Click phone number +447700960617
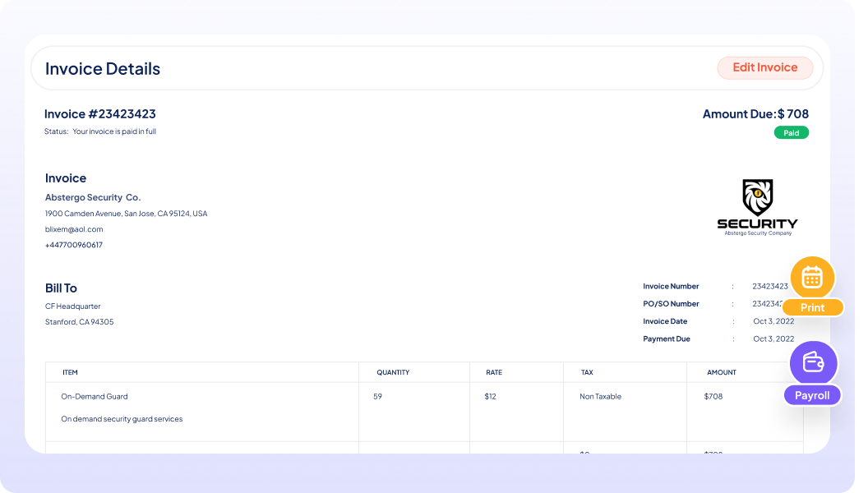Viewport: 868px width, 493px height. [74, 245]
